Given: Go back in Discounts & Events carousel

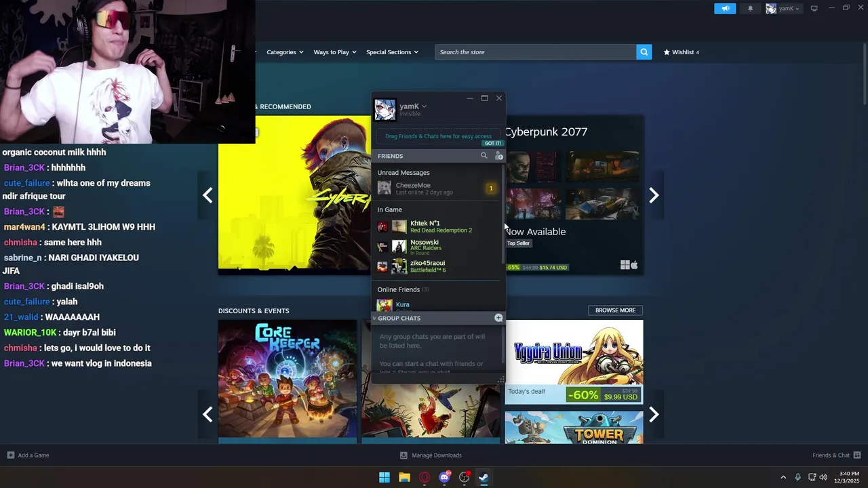Looking at the screenshot, I should (208, 414).
